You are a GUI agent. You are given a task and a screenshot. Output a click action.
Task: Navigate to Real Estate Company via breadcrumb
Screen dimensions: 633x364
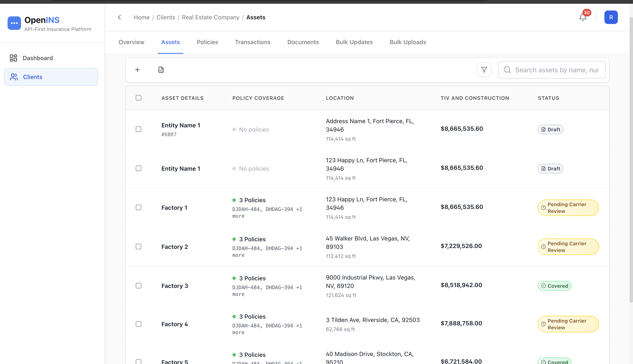pos(210,17)
